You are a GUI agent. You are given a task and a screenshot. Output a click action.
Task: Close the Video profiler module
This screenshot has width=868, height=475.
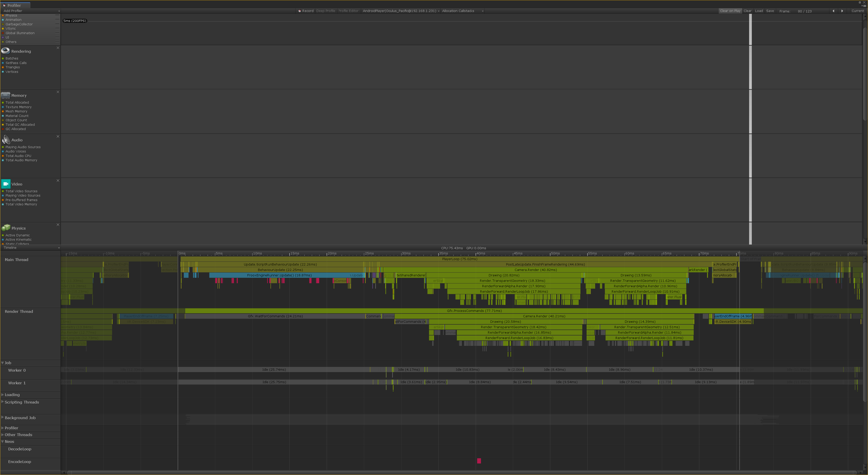(x=58, y=181)
